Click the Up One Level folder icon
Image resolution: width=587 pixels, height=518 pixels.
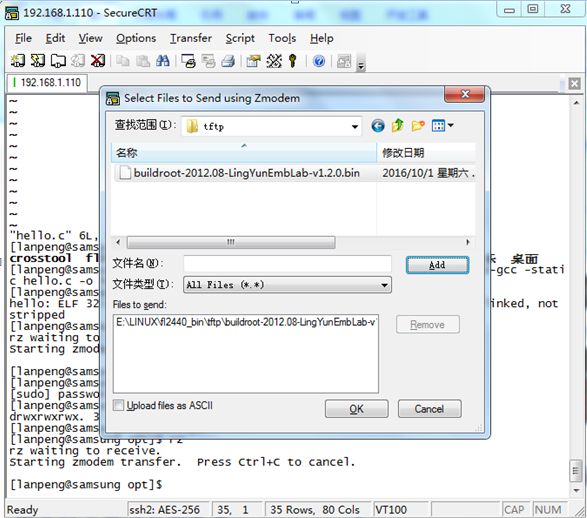point(398,126)
